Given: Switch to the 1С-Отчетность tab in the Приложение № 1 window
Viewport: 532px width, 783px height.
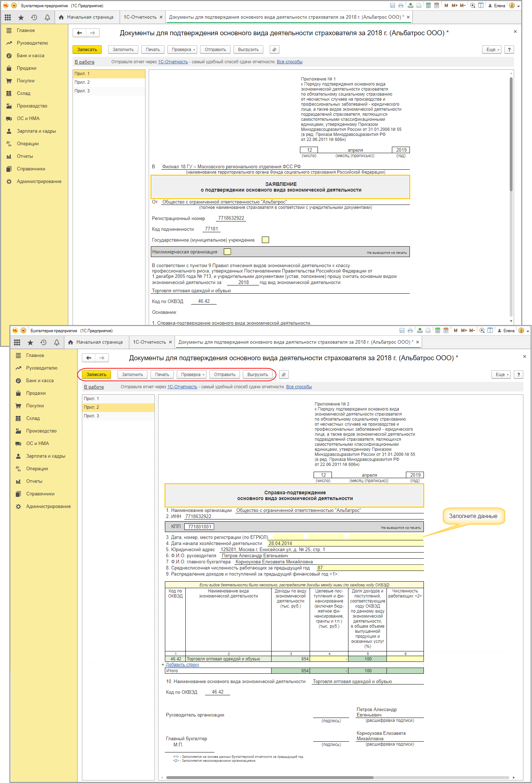Looking at the screenshot, I should (x=140, y=17).
